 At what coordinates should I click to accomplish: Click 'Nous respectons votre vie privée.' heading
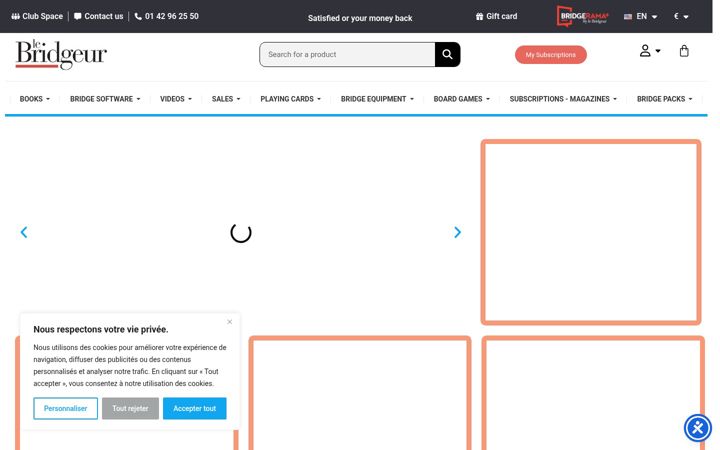(x=101, y=329)
